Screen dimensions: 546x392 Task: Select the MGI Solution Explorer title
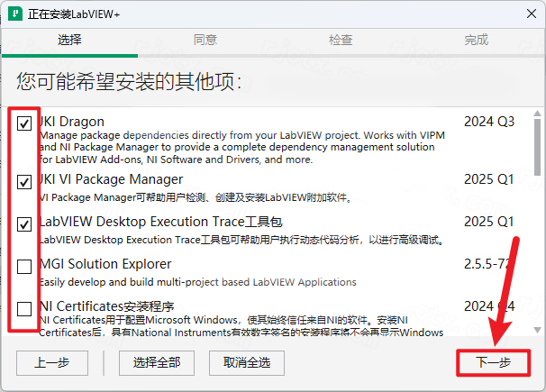(105, 264)
